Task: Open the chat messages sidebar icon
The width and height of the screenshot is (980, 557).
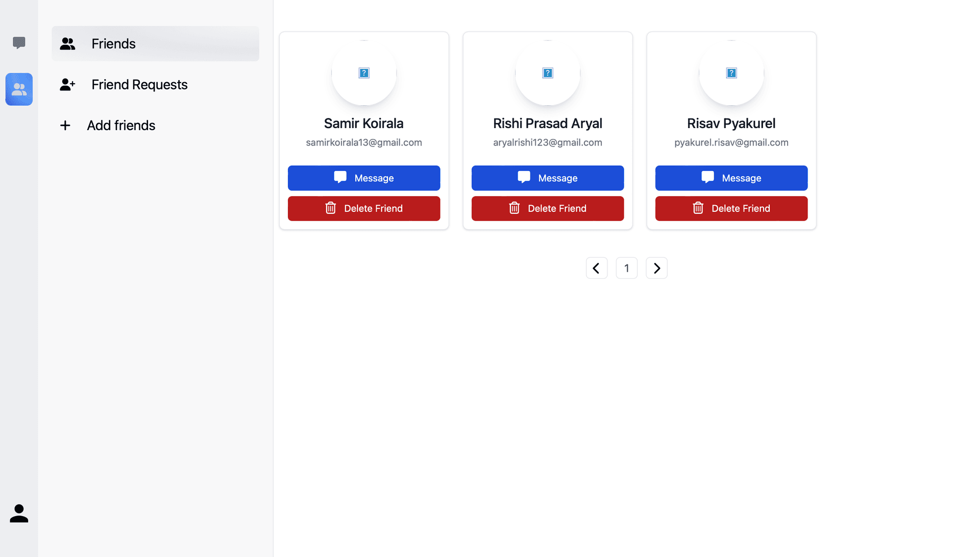Action: coord(19,43)
